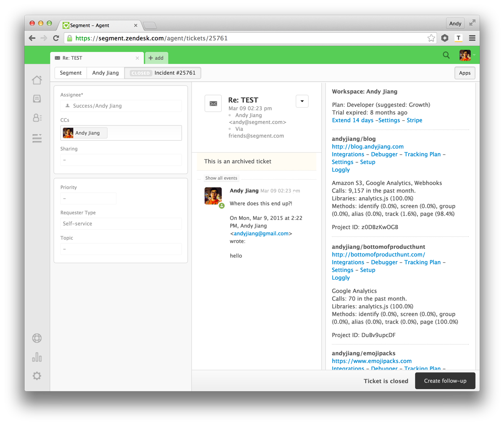
Task: Click the Apps button
Action: [x=465, y=73]
